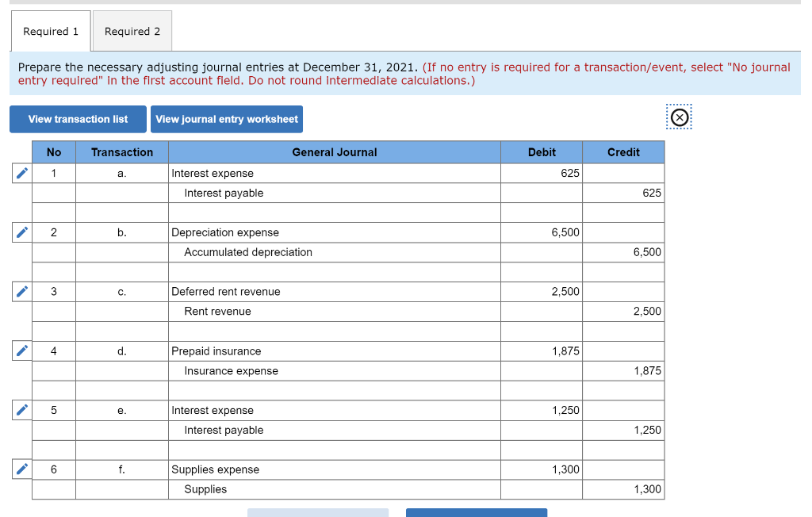Select the 625 credit amount

623,193
